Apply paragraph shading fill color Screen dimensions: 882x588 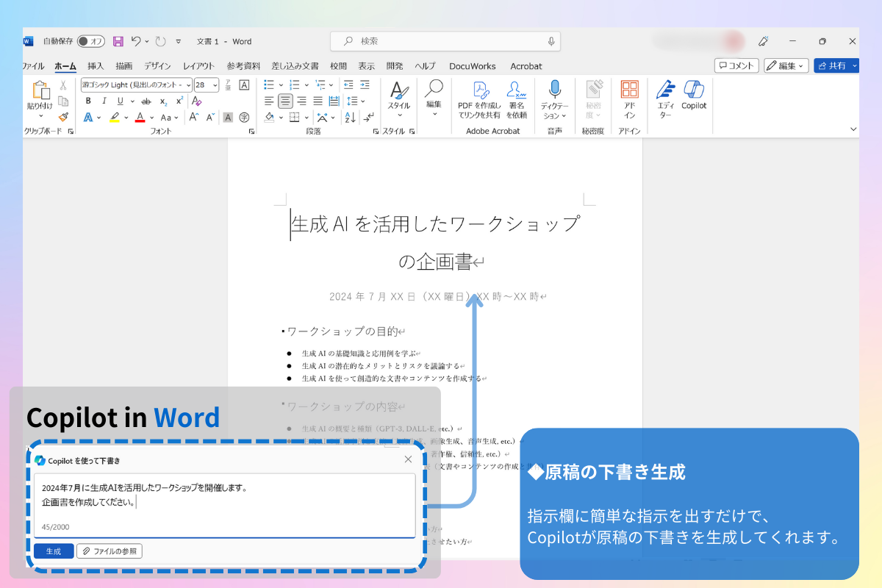[x=269, y=117]
